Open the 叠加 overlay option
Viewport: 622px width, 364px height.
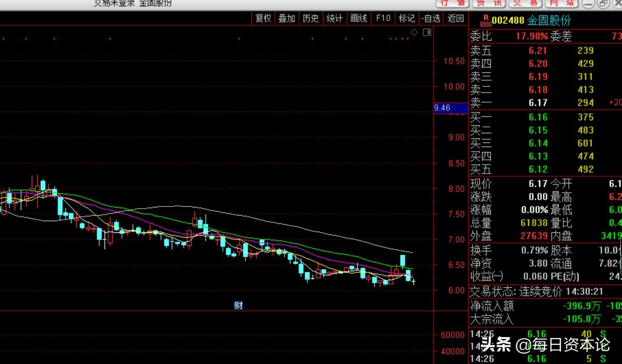coord(287,18)
